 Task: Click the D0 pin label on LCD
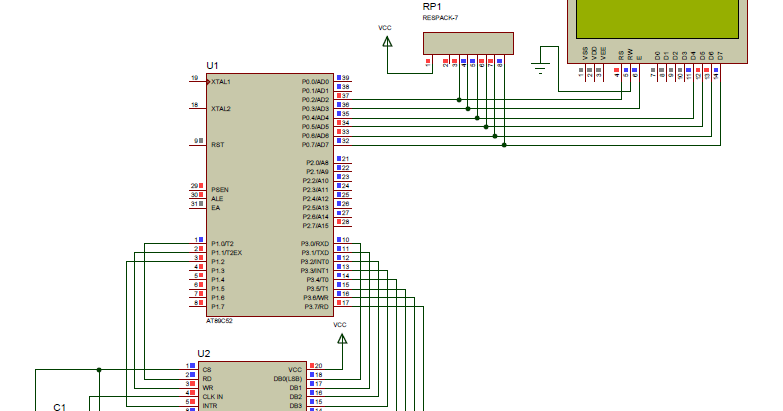[x=657, y=55]
